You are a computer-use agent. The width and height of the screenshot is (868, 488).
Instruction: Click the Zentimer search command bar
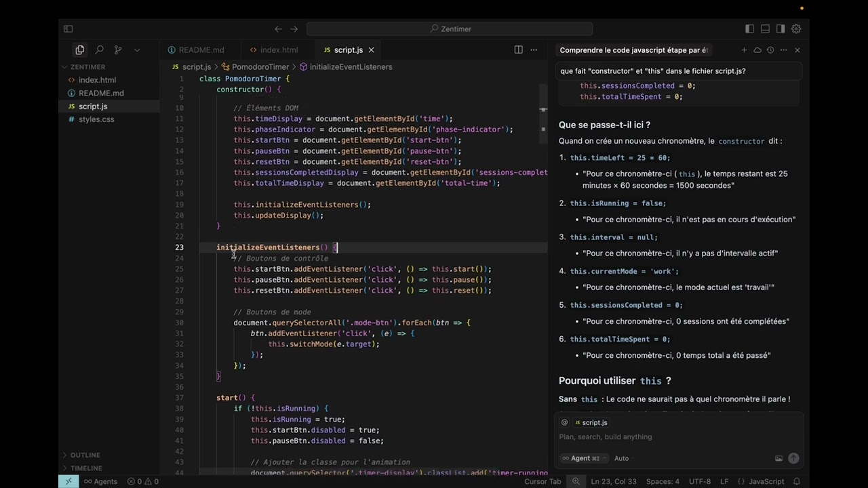tap(450, 28)
